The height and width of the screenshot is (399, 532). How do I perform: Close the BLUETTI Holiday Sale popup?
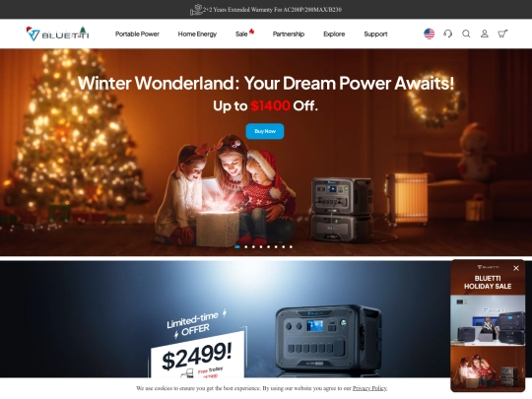coord(516,268)
